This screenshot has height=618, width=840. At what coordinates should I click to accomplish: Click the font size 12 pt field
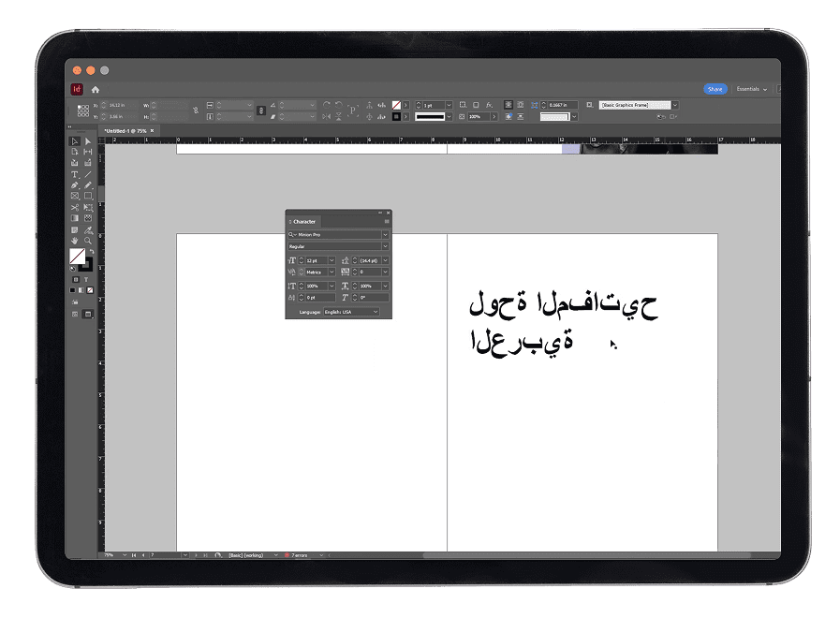tap(317, 260)
